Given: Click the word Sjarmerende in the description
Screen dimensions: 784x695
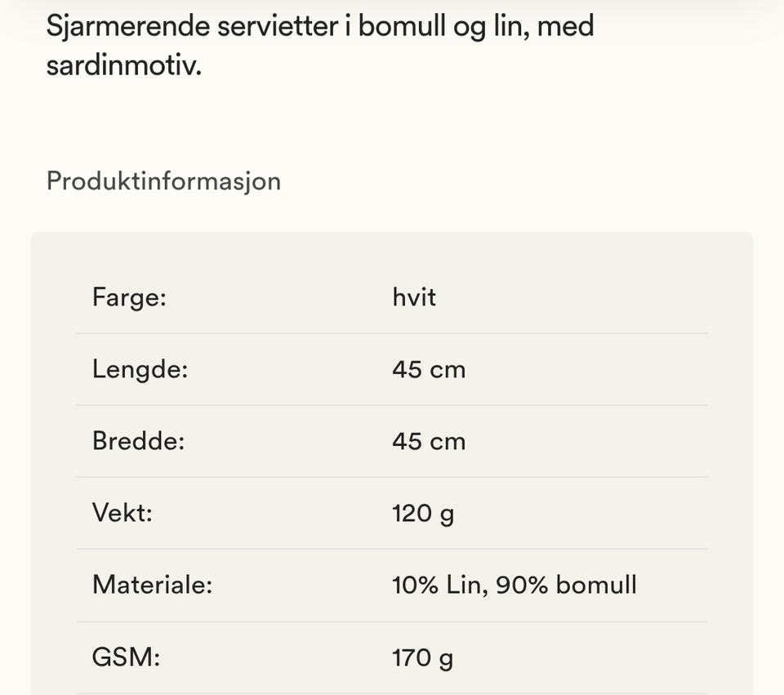Looking at the screenshot, I should pyautogui.click(x=128, y=28).
